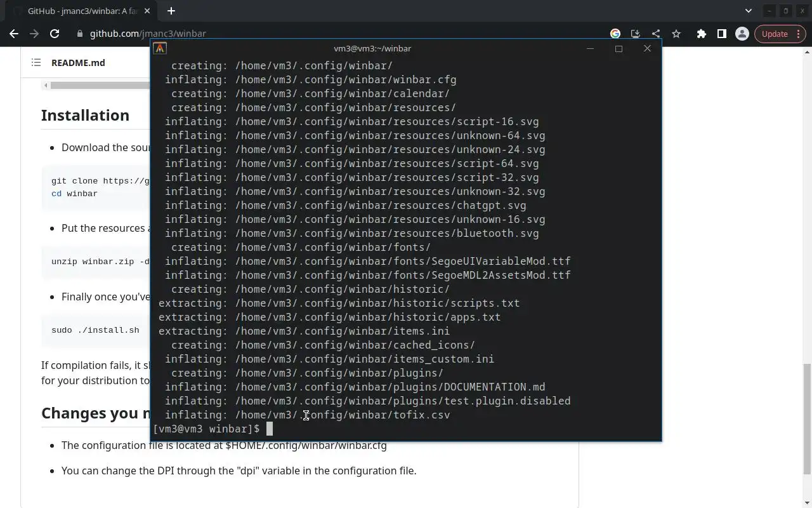
Task: Share this page icon in Chrome
Action: pyautogui.click(x=655, y=34)
